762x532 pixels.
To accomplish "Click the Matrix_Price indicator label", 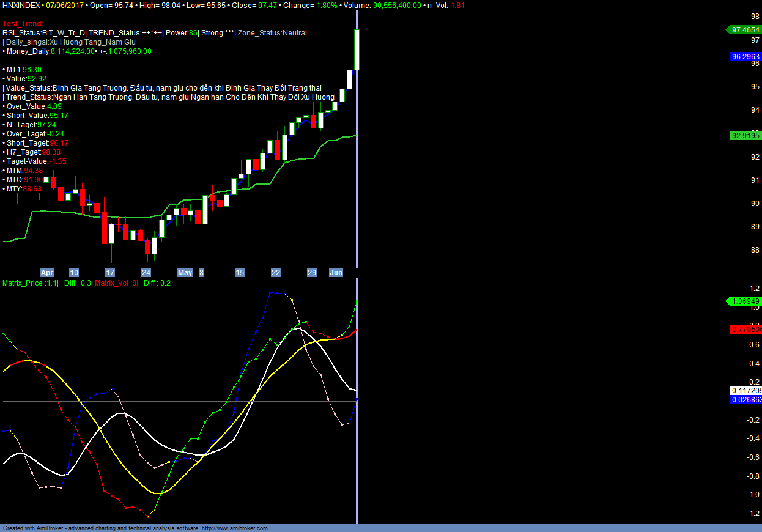I will pyautogui.click(x=31, y=283).
